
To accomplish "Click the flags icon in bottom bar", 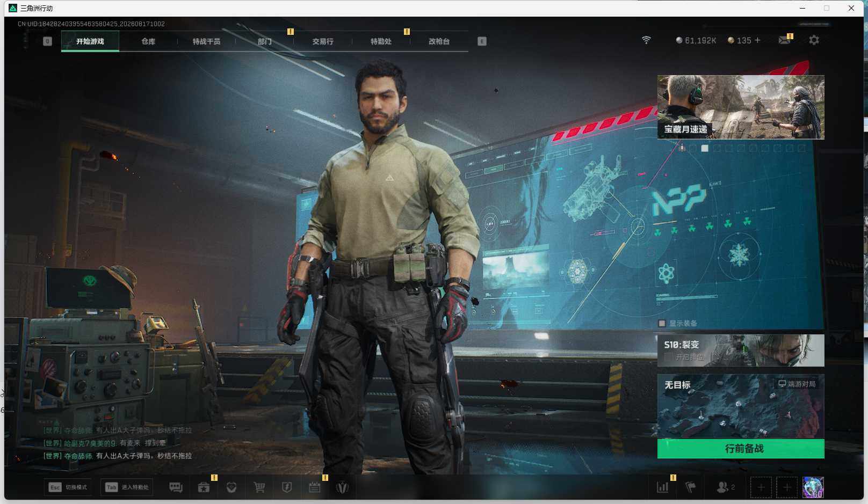I will 691,487.
